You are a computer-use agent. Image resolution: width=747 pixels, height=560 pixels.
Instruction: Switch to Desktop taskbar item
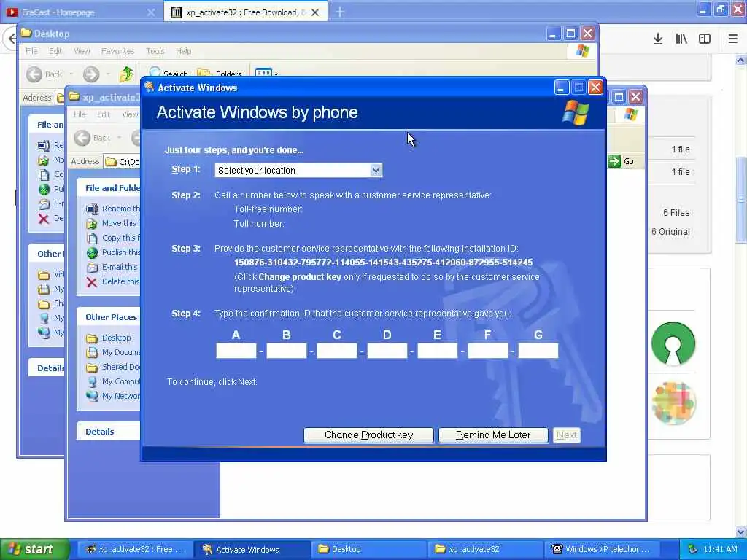click(368, 549)
